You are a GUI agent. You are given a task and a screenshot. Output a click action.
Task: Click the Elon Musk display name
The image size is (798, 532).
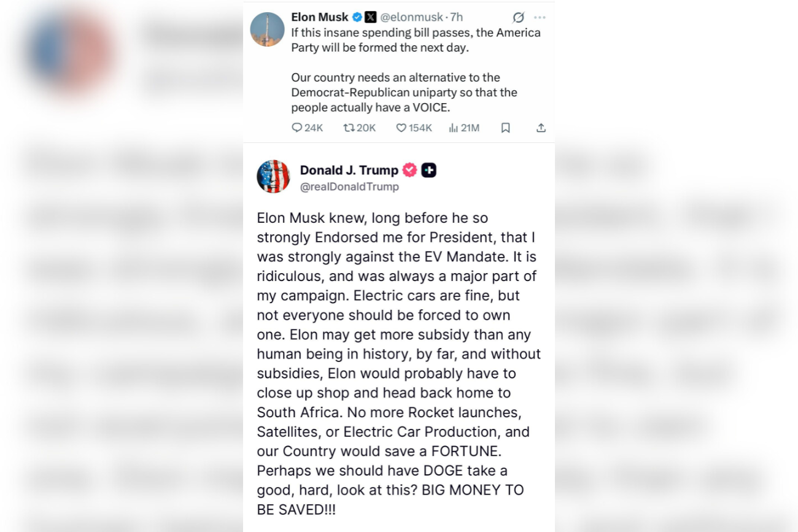point(319,17)
